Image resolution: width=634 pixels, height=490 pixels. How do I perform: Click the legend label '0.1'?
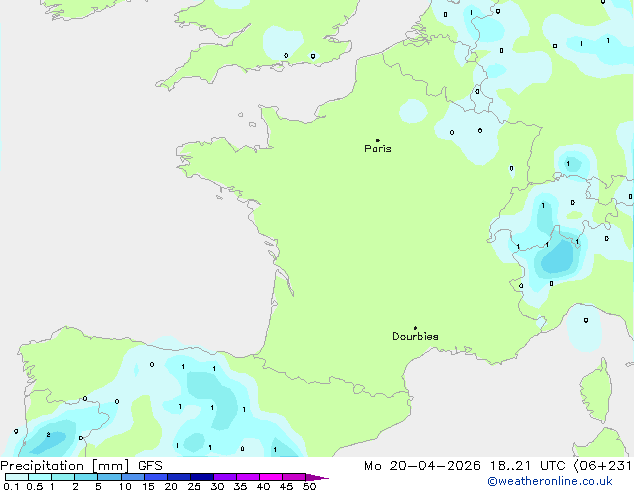11,486
